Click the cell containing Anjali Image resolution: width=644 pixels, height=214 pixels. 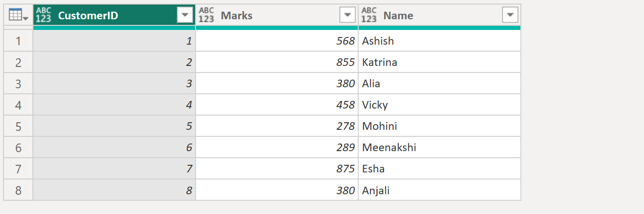(376, 191)
